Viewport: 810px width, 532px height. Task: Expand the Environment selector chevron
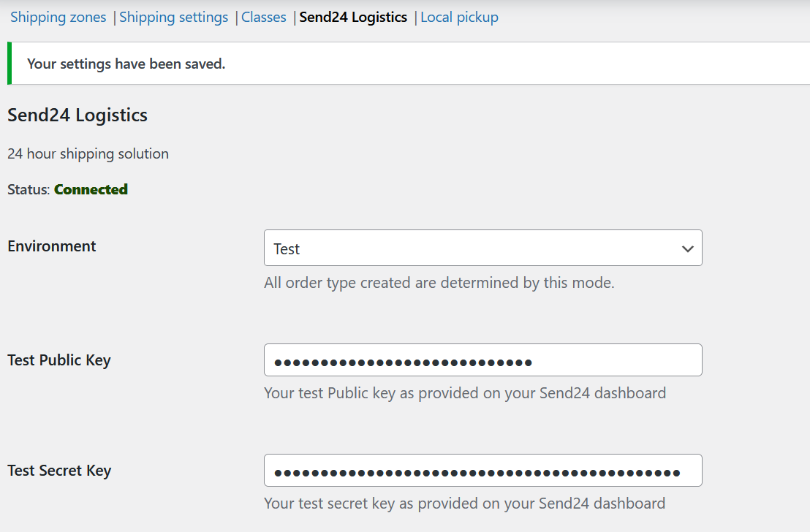tap(687, 248)
